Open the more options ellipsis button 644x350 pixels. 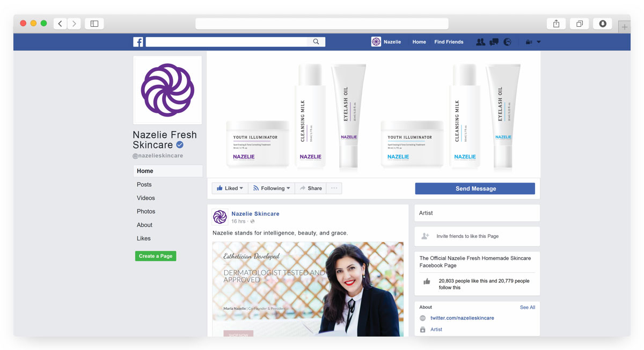334,188
